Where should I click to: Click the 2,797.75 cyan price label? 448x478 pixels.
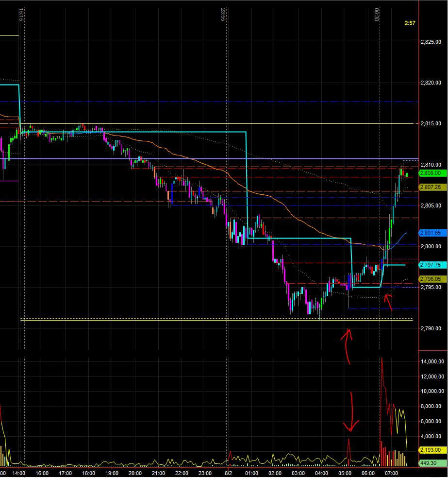click(x=433, y=265)
